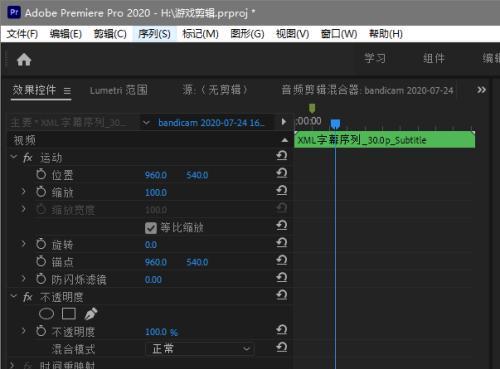The height and width of the screenshot is (369, 500).
Task: Collapse the 不透明度 effect group
Action: tap(14, 296)
